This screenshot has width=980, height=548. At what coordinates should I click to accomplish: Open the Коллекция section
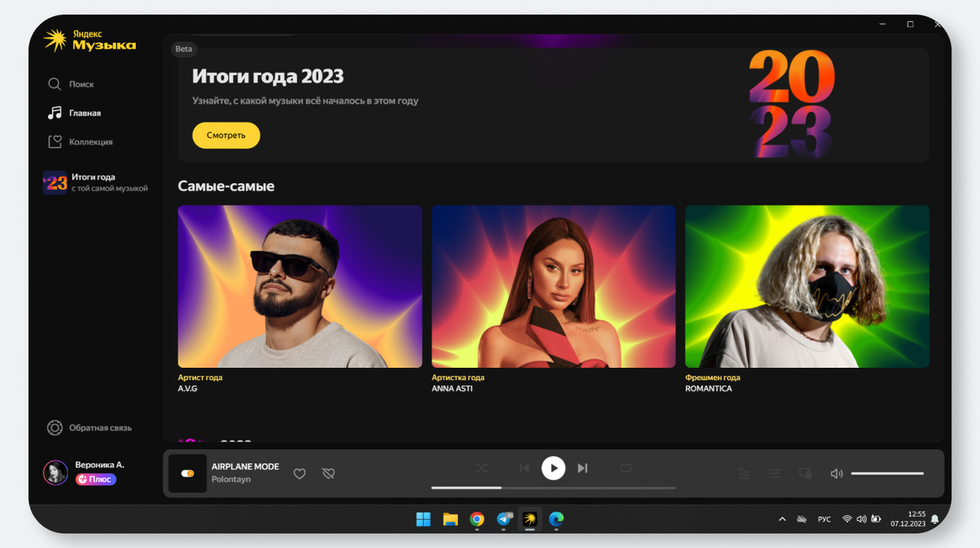click(x=80, y=142)
